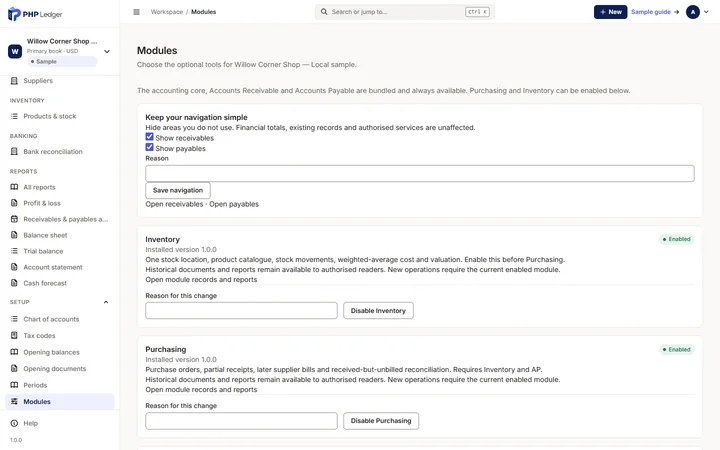Click the Ctrl K shortcut badge
The image size is (720, 450).
tap(477, 12)
